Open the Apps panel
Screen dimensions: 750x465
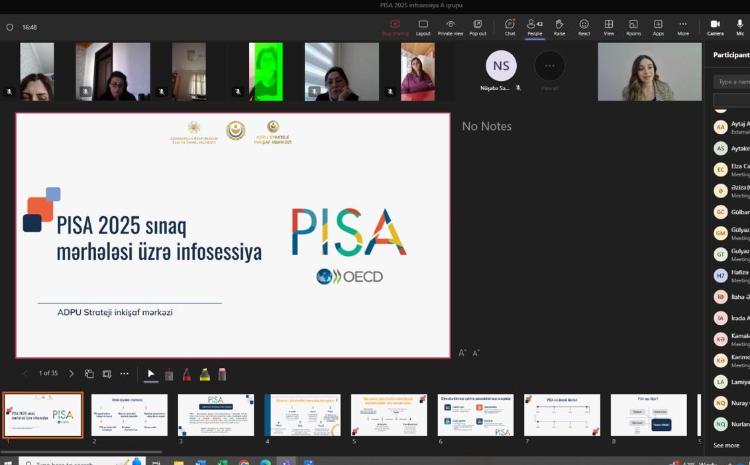click(x=658, y=26)
